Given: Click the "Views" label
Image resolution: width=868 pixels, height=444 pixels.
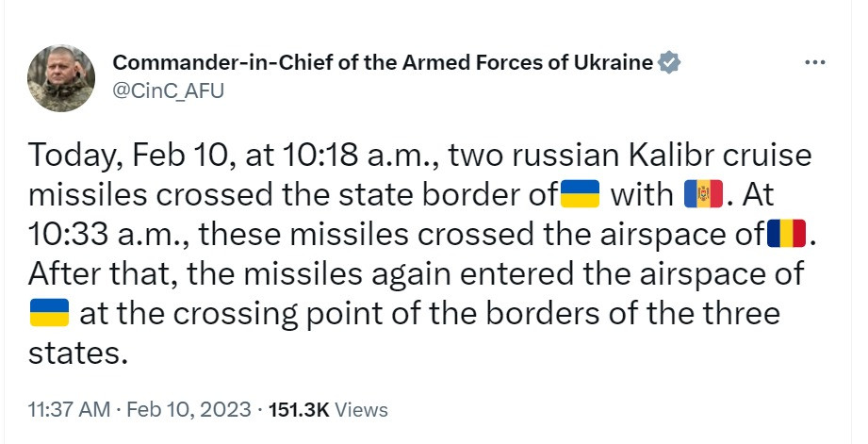Looking at the screenshot, I should 361,410.
